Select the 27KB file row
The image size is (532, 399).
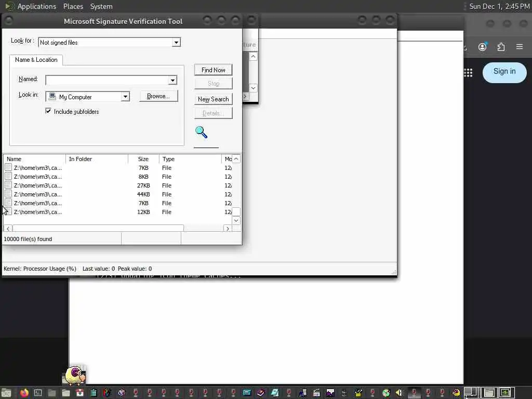point(118,185)
